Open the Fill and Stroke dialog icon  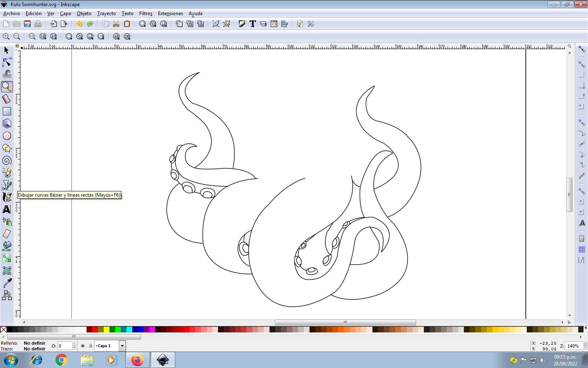tap(242, 24)
